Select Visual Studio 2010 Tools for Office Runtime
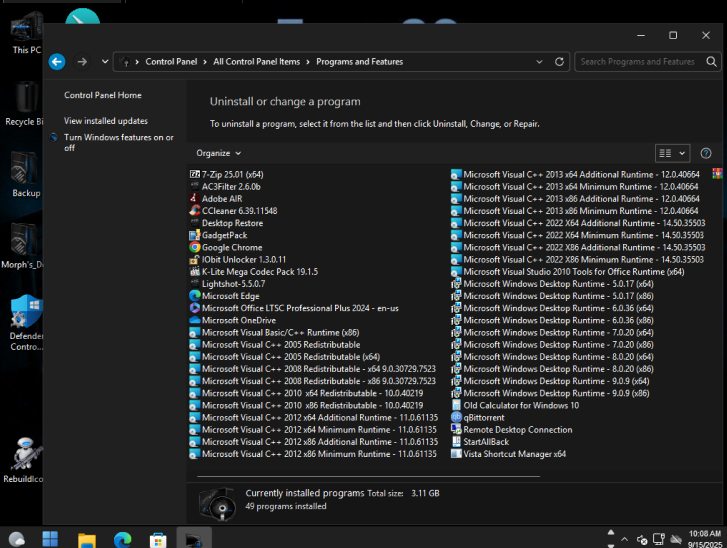Screen dimensions: 727x548 [568, 272]
